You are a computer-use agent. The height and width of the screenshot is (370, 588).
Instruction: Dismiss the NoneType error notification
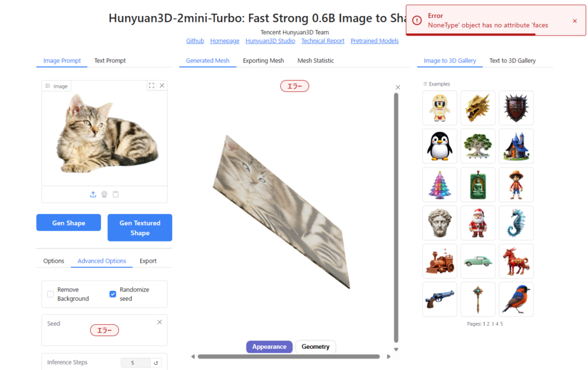pos(575,21)
